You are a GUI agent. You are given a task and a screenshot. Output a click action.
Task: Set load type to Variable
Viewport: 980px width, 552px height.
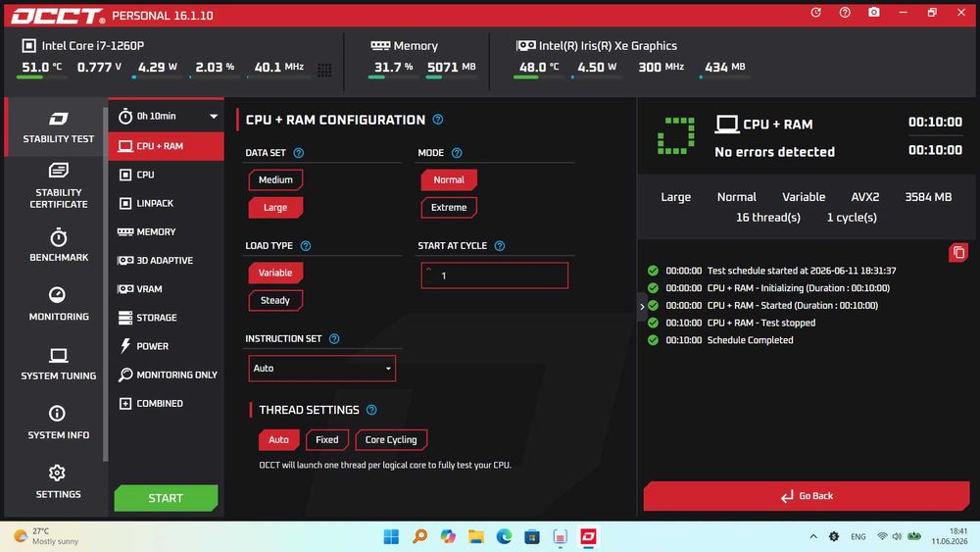click(x=275, y=273)
